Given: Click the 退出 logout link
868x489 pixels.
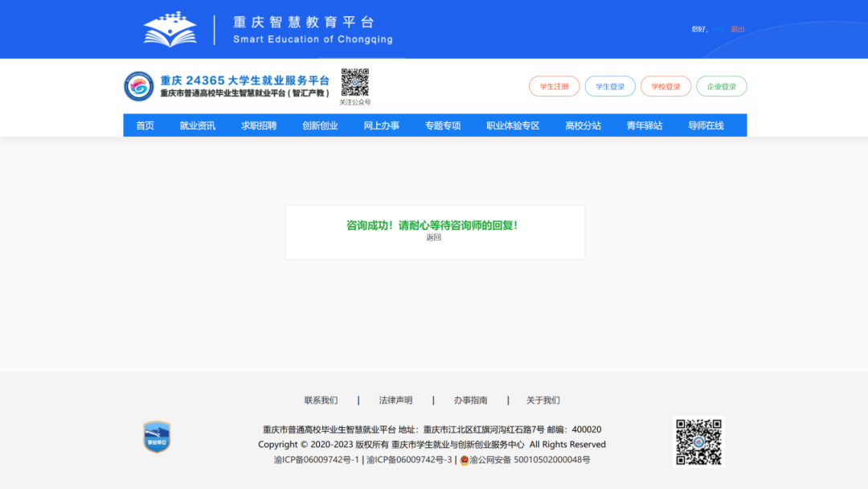Looking at the screenshot, I should click(738, 29).
